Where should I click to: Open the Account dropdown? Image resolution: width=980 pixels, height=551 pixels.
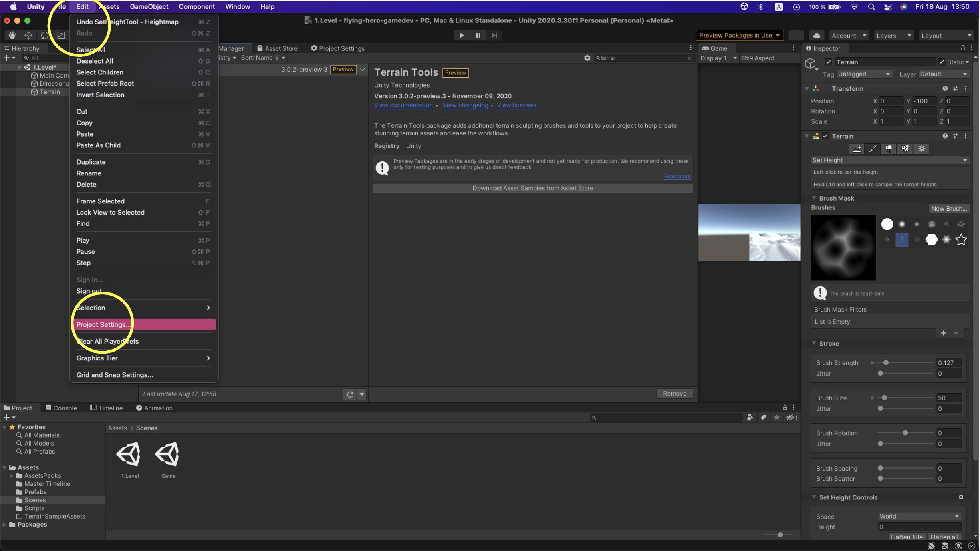coord(849,36)
